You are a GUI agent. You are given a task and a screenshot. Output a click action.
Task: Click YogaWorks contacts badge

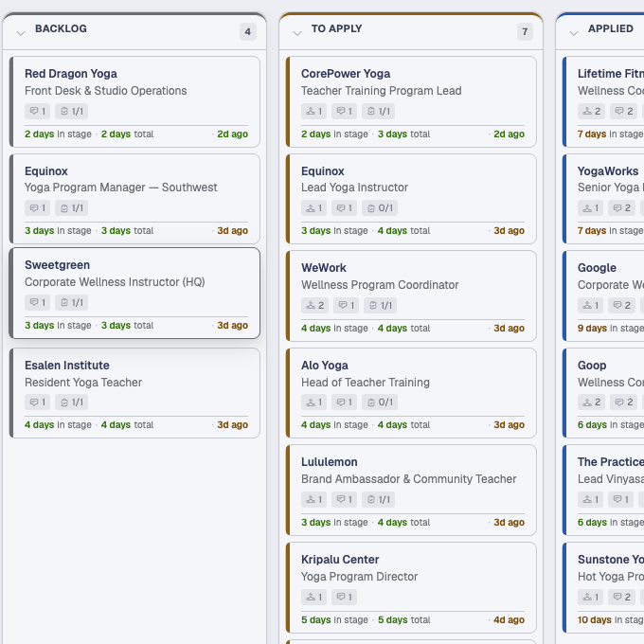tap(591, 207)
